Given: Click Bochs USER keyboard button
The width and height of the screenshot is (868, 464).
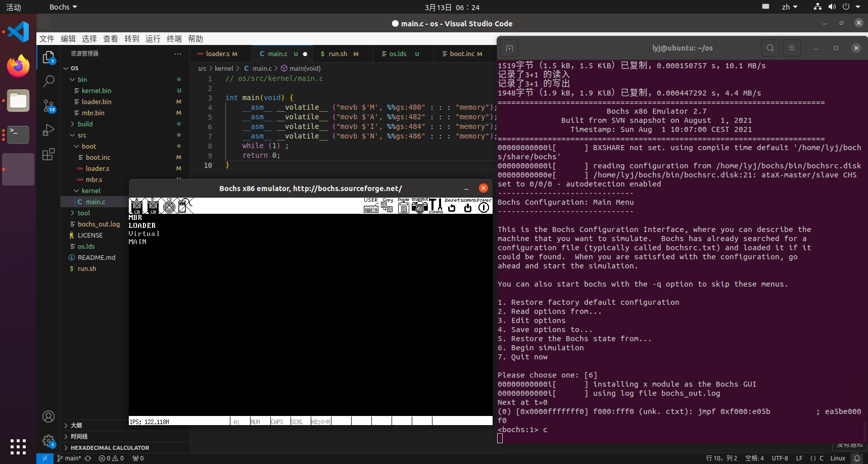Looking at the screenshot, I should [x=371, y=206].
